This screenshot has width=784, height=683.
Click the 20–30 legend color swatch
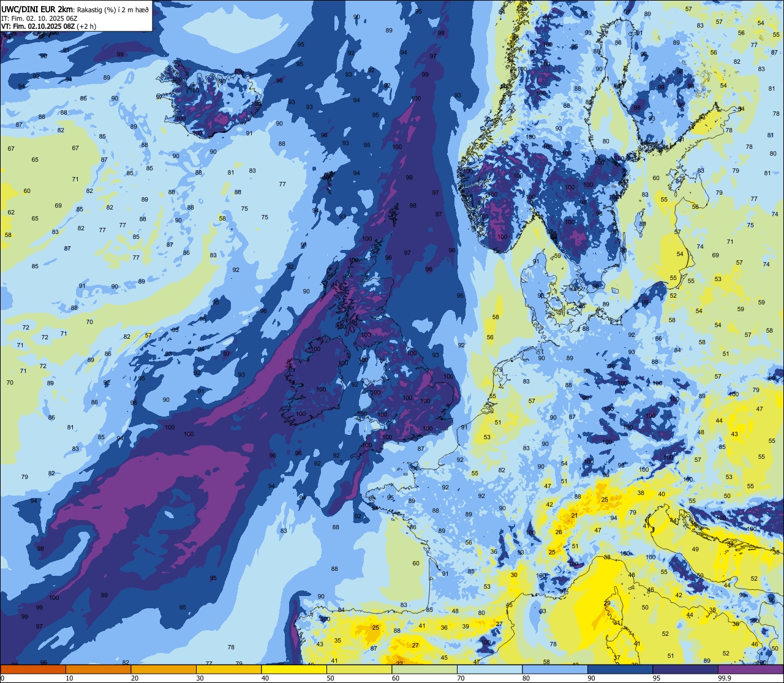tap(164, 670)
